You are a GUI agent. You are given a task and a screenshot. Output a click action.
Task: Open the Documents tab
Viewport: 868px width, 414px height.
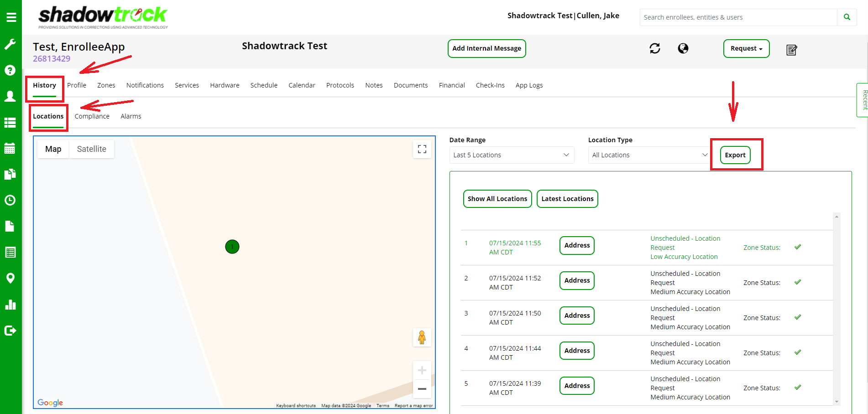tap(411, 85)
